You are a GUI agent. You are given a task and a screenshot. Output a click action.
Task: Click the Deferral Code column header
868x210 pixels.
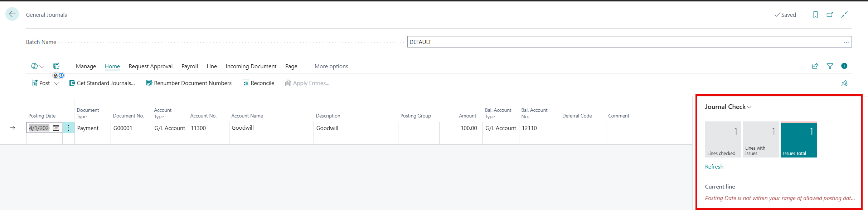click(577, 116)
